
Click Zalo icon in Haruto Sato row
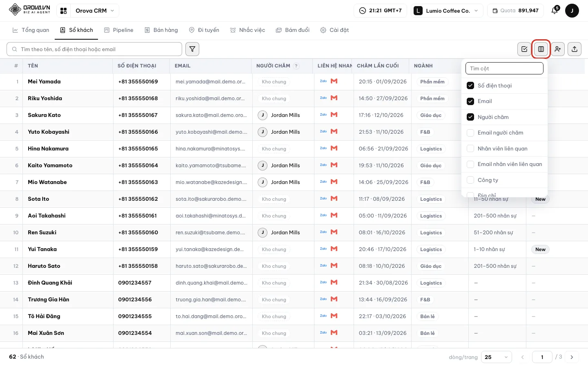pos(323,265)
